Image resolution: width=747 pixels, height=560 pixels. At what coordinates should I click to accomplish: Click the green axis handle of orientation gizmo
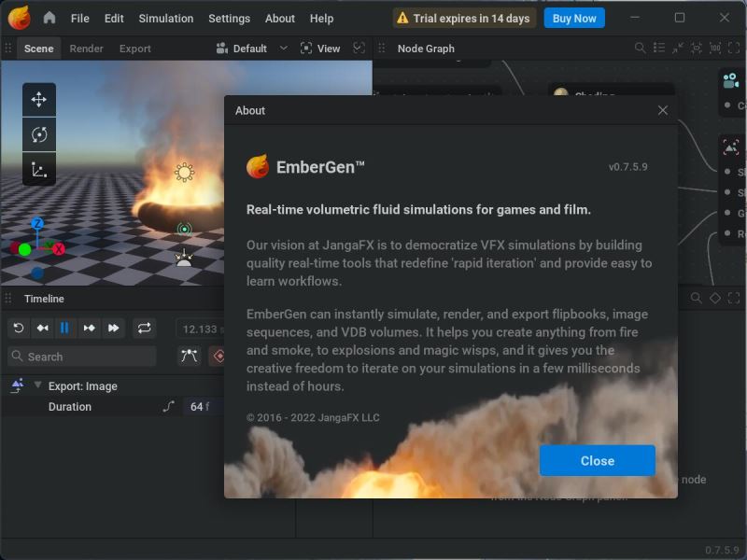25,248
